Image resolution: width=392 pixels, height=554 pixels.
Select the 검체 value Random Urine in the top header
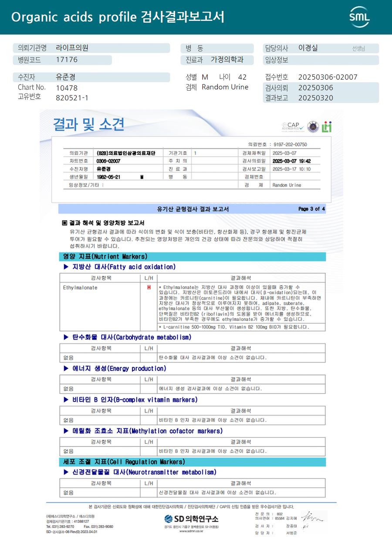(x=225, y=87)
